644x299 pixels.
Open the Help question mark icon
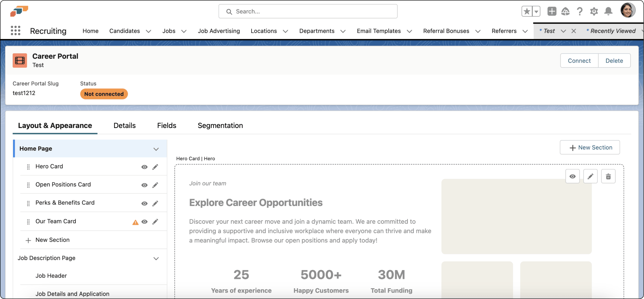[x=580, y=11]
